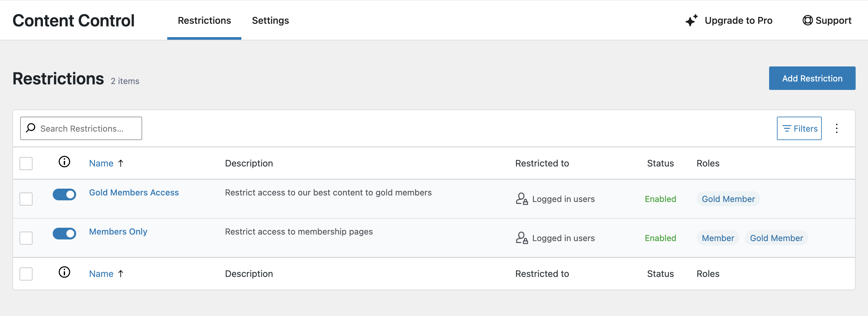Viewport: 868px width, 316px height.
Task: Click the Upgrade to Pro sparkle icon
Action: point(691,21)
